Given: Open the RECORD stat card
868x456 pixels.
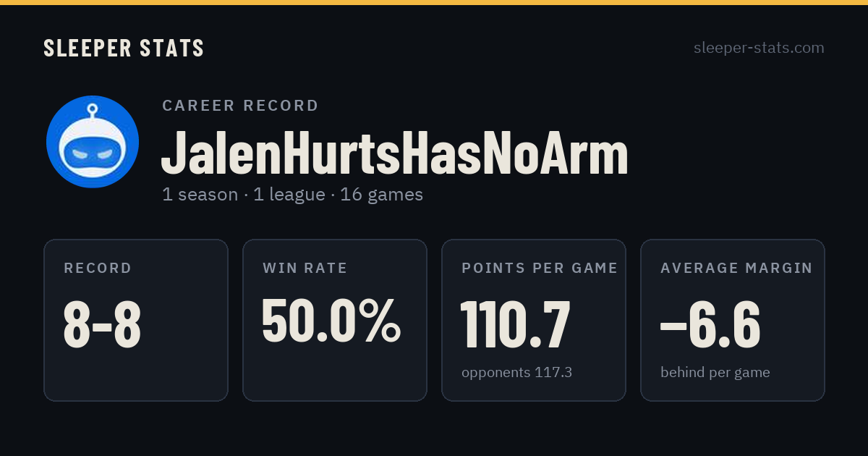Looking at the screenshot, I should click(x=136, y=320).
